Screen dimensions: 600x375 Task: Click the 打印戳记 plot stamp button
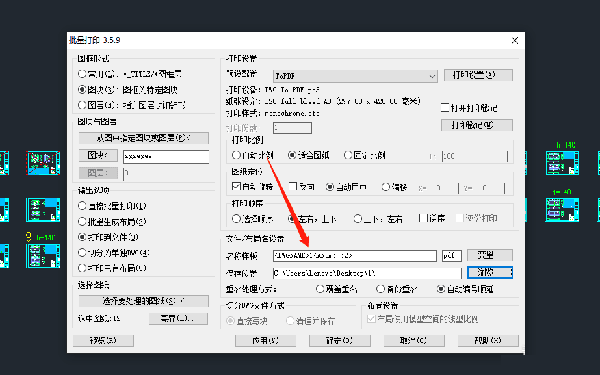[477, 125]
